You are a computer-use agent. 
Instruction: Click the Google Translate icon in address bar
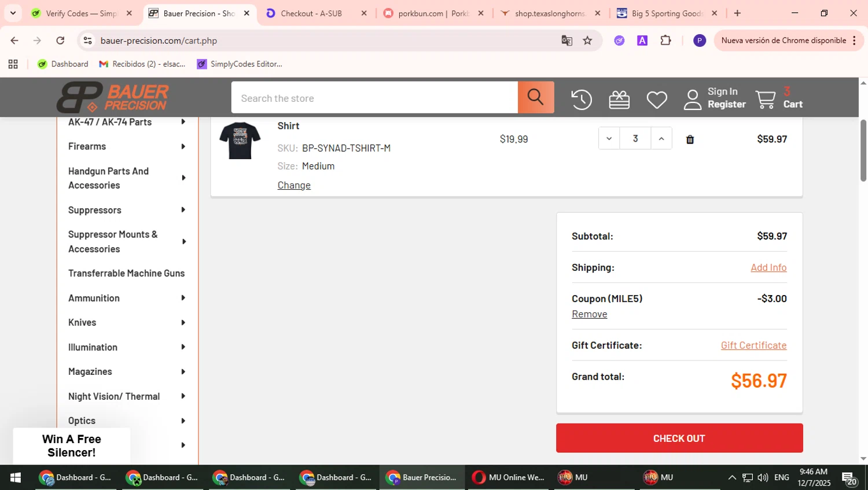[x=567, y=40]
